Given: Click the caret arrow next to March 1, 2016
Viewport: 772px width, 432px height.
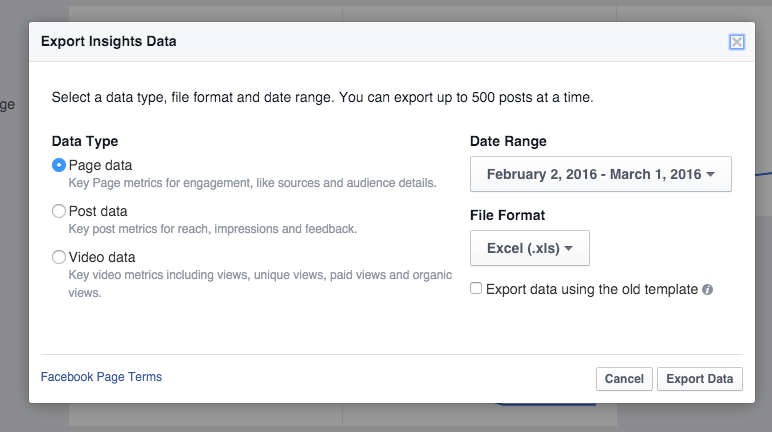Looking at the screenshot, I should [x=710, y=174].
